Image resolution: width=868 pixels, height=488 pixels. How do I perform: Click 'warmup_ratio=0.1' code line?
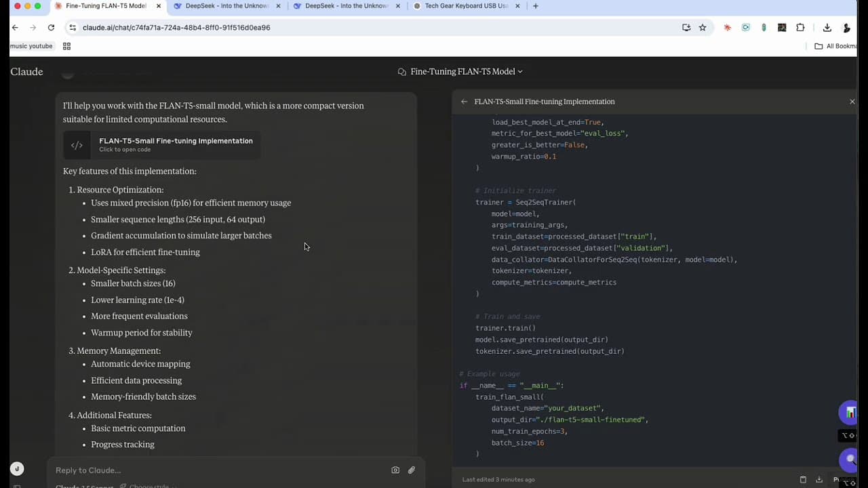click(524, 157)
